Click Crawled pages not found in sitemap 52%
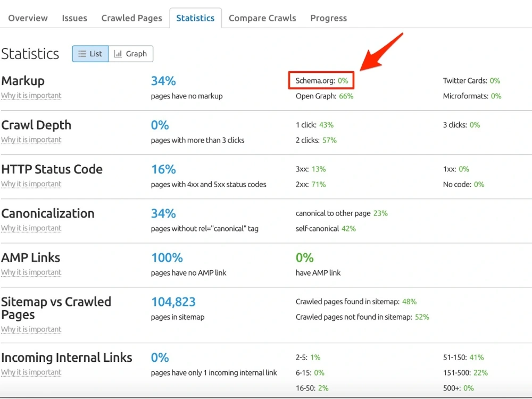The width and height of the screenshot is (532, 399). coord(422,317)
